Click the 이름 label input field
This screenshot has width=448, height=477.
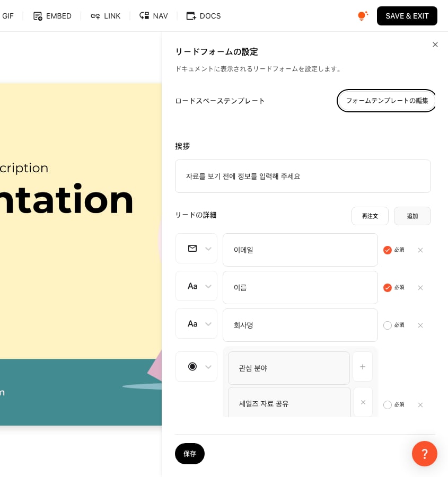pyautogui.click(x=300, y=287)
